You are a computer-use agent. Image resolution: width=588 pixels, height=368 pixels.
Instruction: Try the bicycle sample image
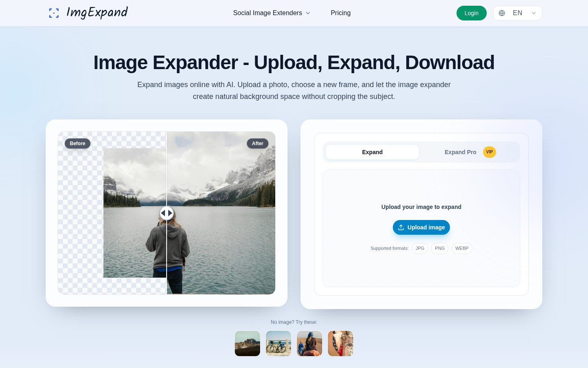tap(278, 343)
